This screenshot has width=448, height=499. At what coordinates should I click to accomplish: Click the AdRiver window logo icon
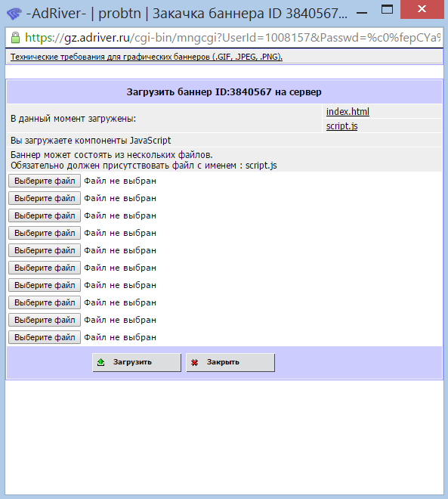pyautogui.click(x=14, y=14)
